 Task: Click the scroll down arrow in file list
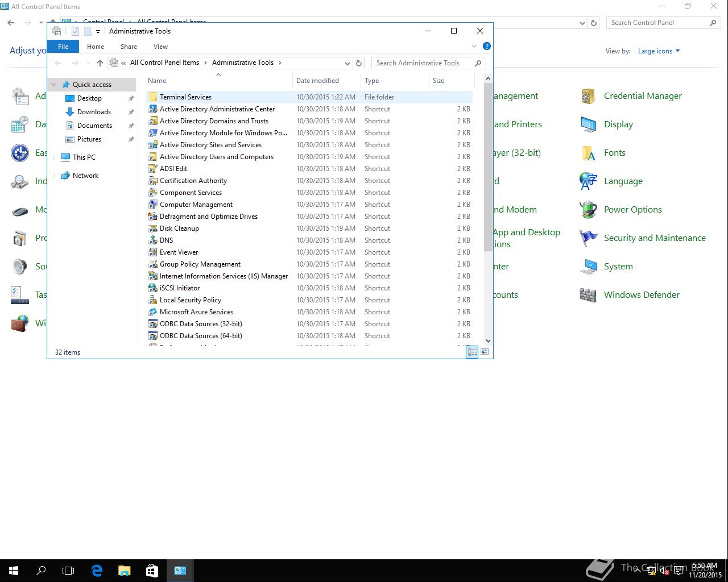(488, 341)
